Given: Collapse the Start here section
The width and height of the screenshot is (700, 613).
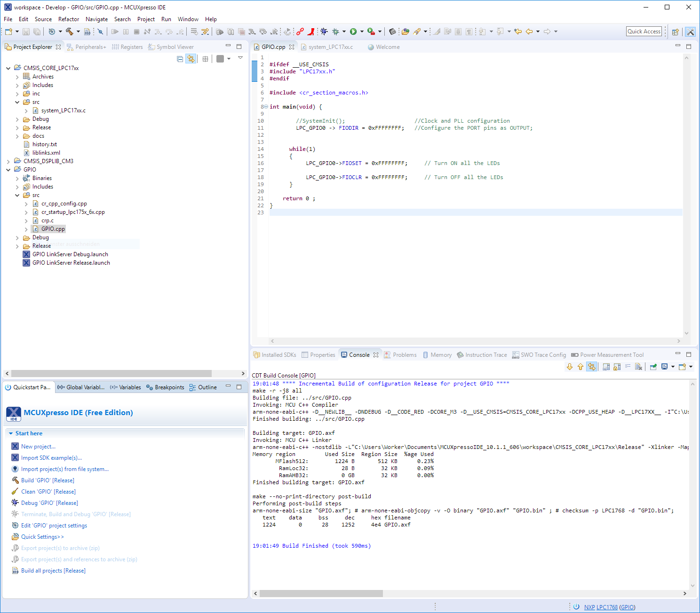Looking at the screenshot, I should (x=11, y=433).
